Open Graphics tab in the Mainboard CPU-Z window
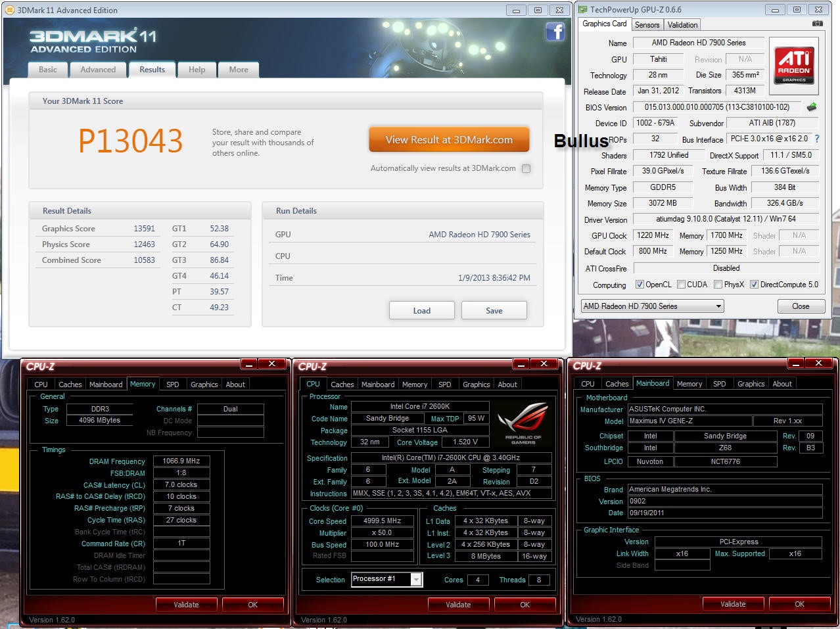The width and height of the screenshot is (840, 629). click(751, 384)
